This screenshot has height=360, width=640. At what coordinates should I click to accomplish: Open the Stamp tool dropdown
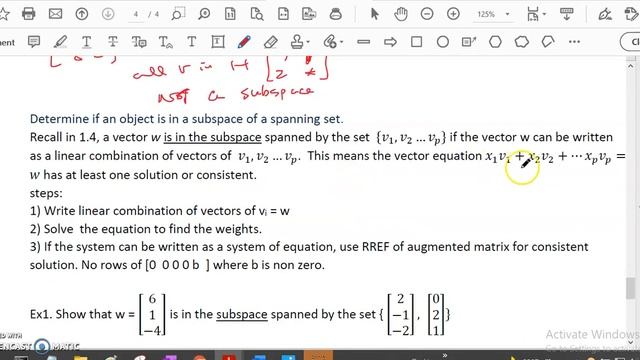pos(300,42)
